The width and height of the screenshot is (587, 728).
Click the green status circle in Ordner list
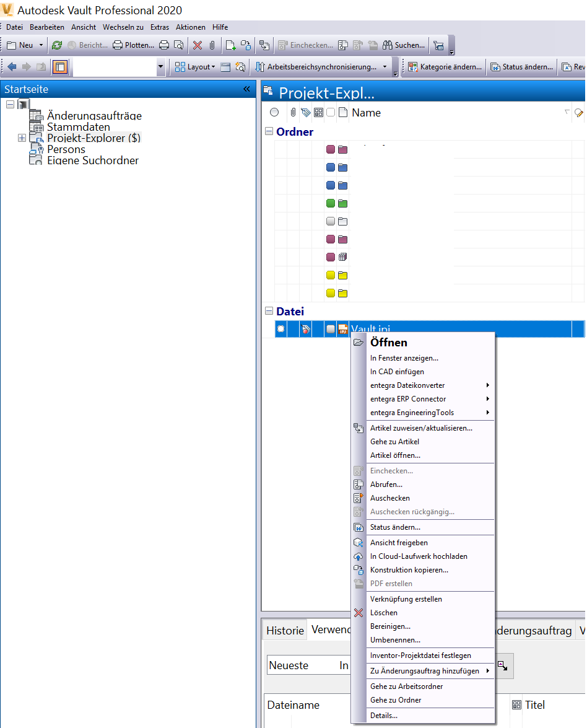(x=331, y=203)
